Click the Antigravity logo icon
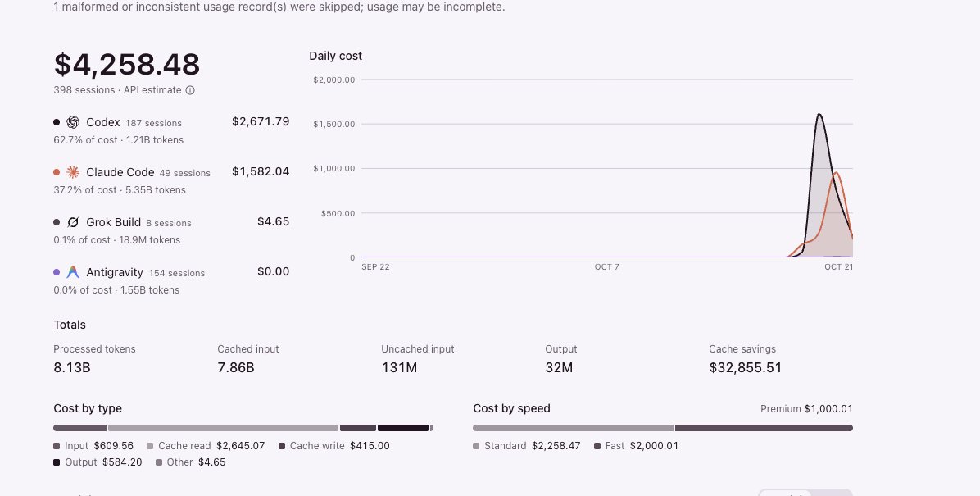This screenshot has width=980, height=496. pos(73,272)
